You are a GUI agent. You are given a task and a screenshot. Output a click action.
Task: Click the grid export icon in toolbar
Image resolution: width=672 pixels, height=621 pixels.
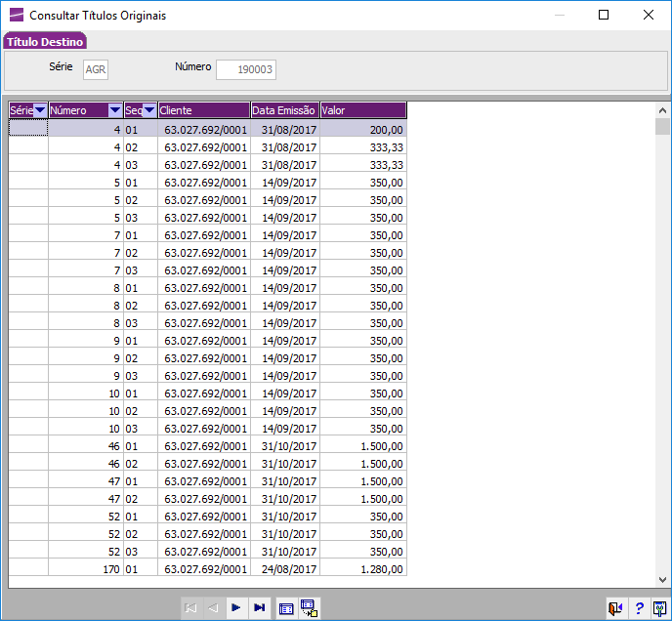(x=310, y=607)
